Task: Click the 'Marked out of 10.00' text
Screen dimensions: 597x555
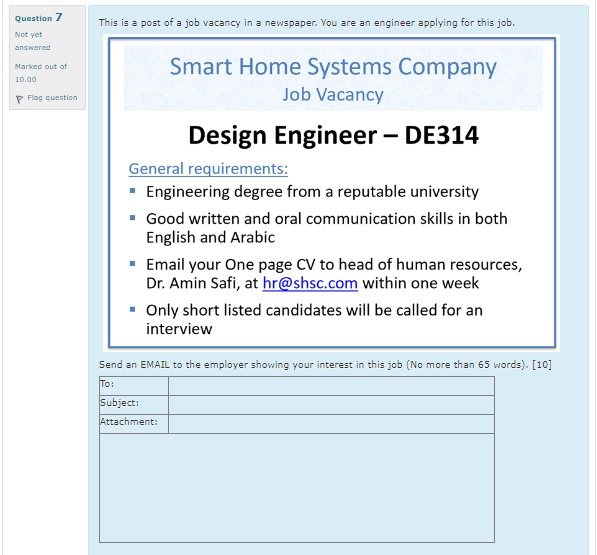Action: click(41, 73)
